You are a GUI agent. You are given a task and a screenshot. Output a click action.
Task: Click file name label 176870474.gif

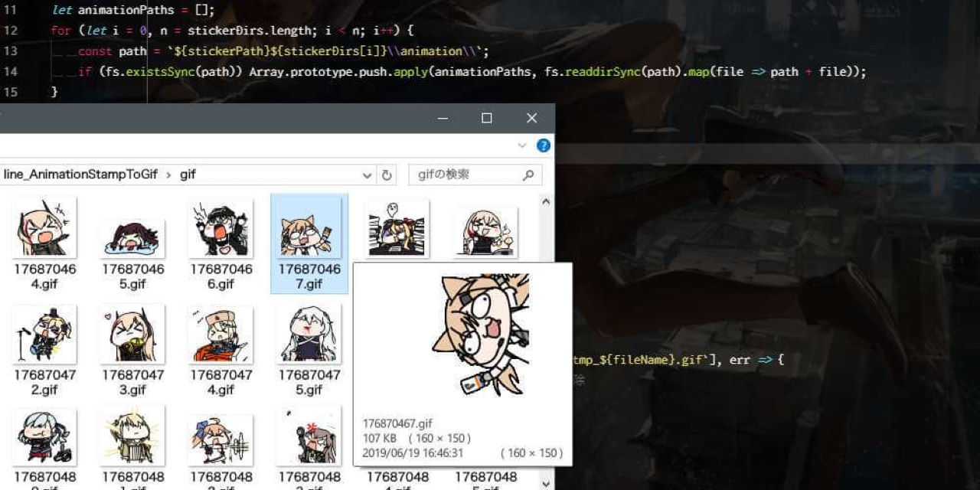pos(221,382)
